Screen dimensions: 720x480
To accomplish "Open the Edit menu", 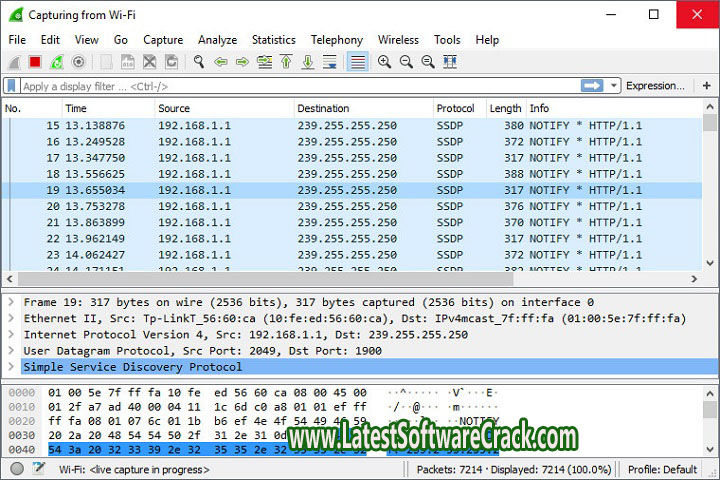I will (x=50, y=40).
